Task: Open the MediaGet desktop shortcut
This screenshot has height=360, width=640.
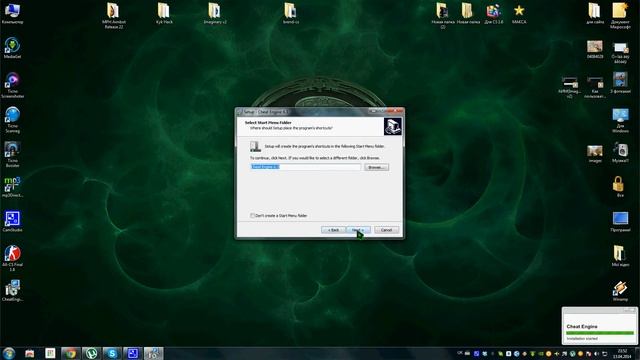Action: point(12,47)
